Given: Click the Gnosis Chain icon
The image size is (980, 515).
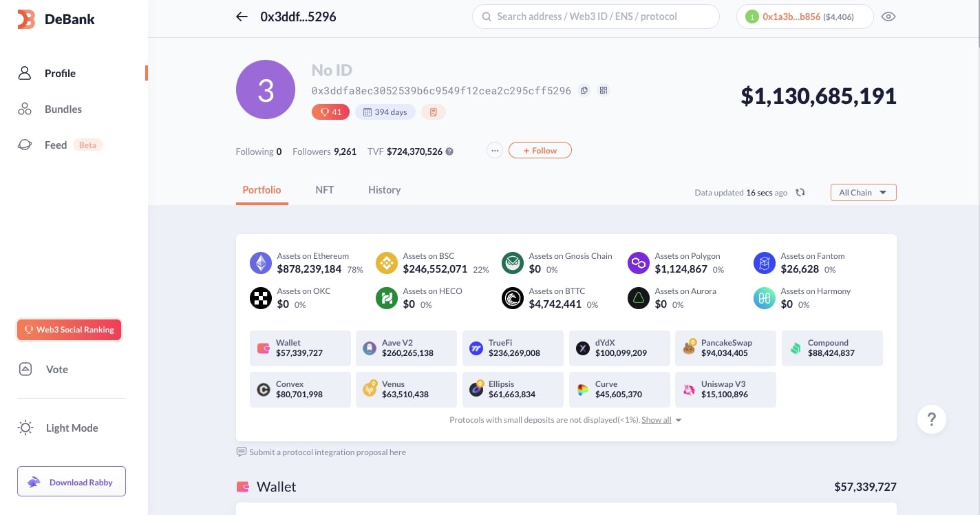Looking at the screenshot, I should click(x=513, y=262).
